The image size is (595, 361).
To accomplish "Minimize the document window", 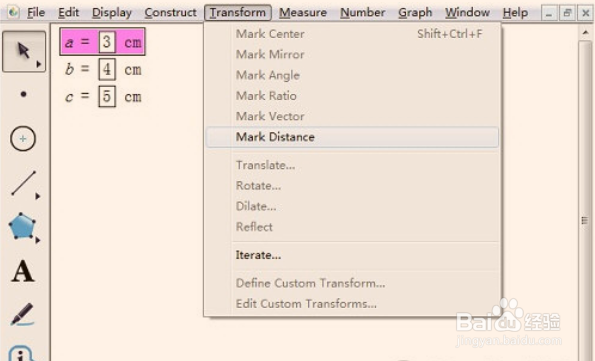I will (x=549, y=14).
